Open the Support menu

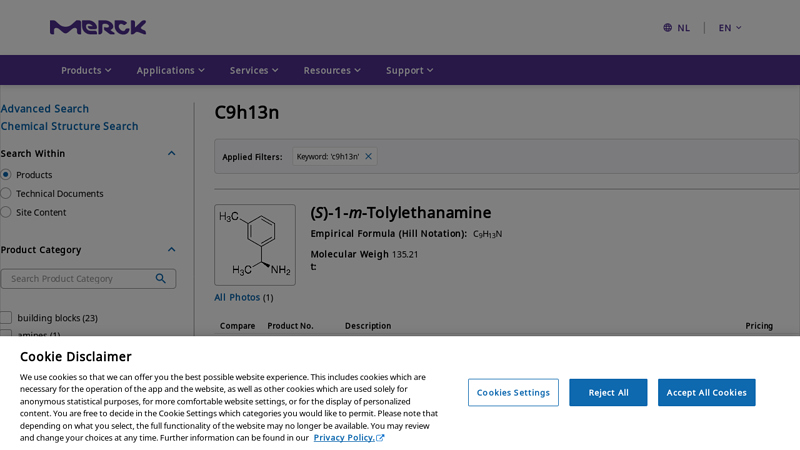click(409, 70)
